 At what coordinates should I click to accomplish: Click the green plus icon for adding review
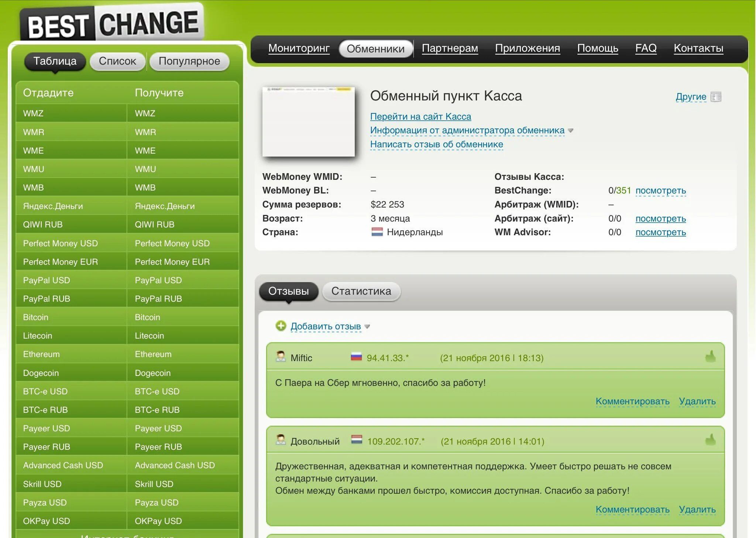click(x=281, y=326)
